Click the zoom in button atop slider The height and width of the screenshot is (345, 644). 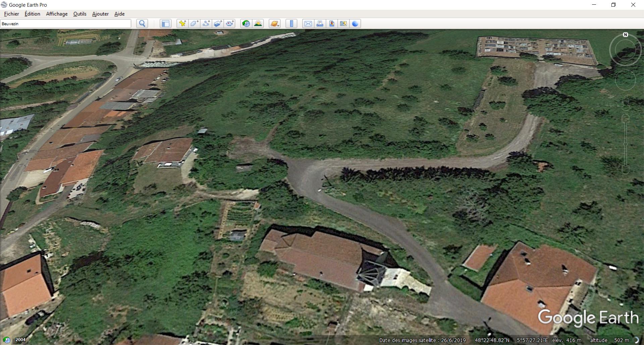point(626,118)
